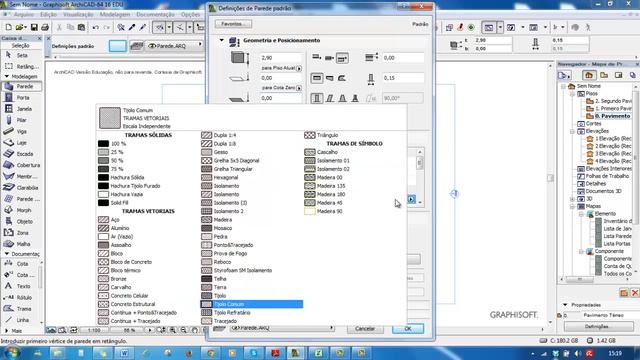Collapse the Modelagem toolbox group

click(7, 76)
